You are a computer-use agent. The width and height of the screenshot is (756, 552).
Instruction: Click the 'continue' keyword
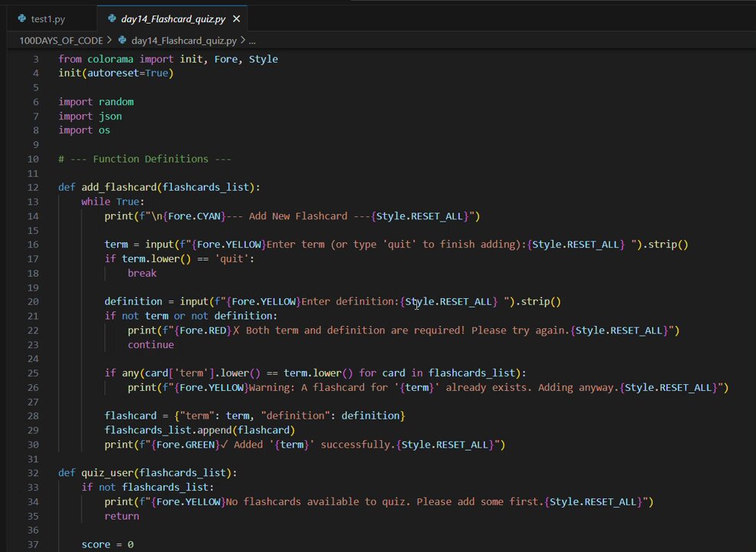[151, 345]
